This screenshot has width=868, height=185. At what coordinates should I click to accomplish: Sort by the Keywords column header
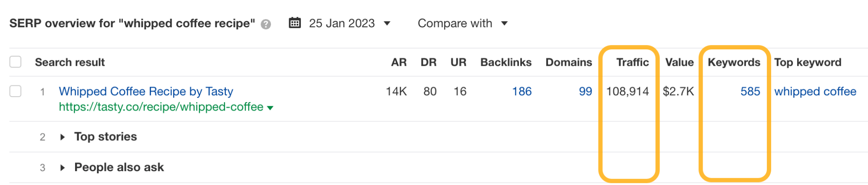pyautogui.click(x=734, y=62)
